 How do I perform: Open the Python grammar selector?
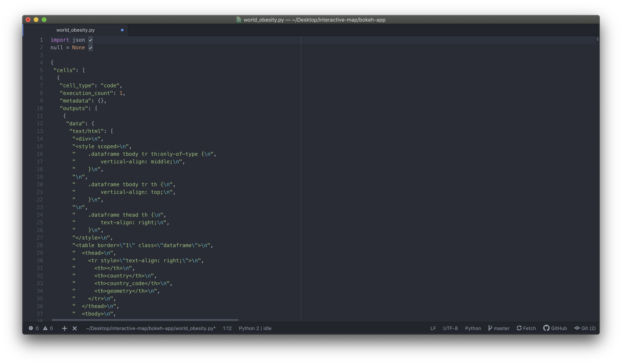pos(473,328)
